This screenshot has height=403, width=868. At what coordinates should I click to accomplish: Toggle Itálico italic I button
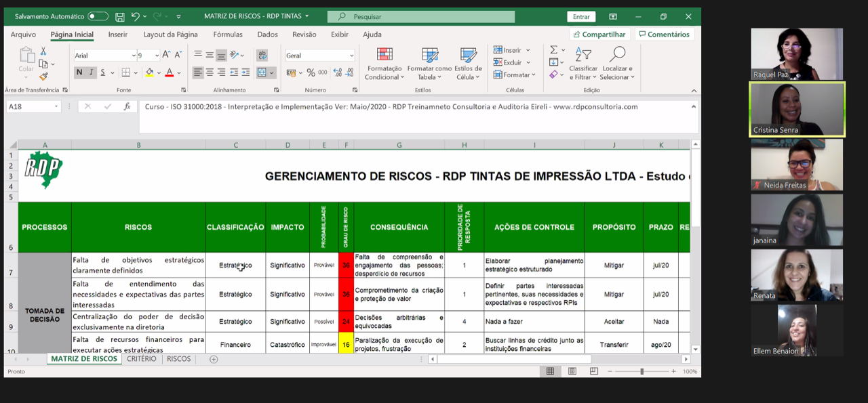[x=91, y=72]
